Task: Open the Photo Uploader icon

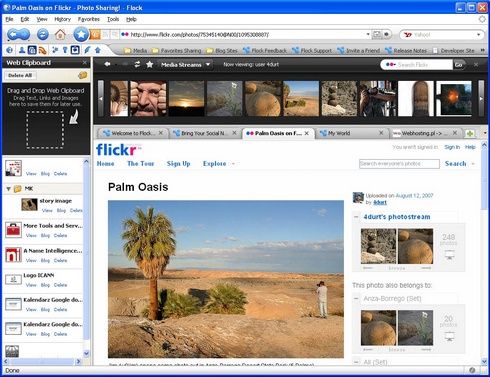Action: pyautogui.click(x=98, y=50)
